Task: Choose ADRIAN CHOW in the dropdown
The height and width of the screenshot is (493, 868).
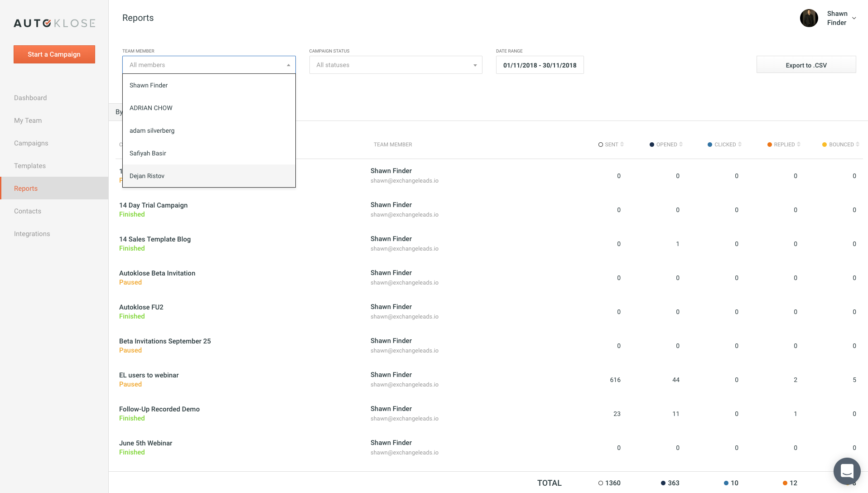Action: click(x=151, y=108)
